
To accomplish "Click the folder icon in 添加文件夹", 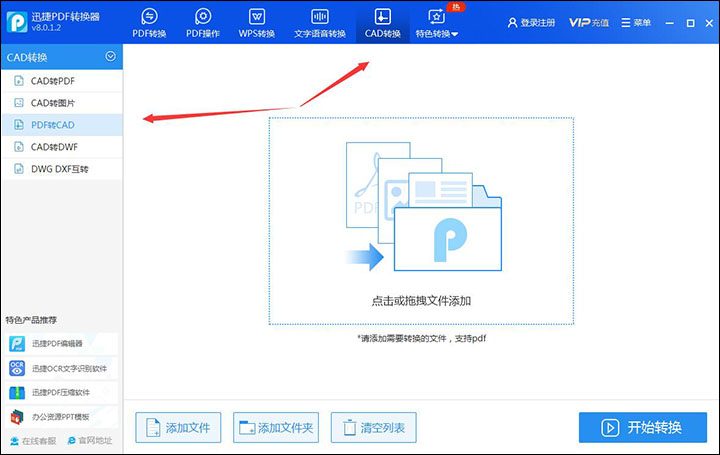I will [x=247, y=427].
